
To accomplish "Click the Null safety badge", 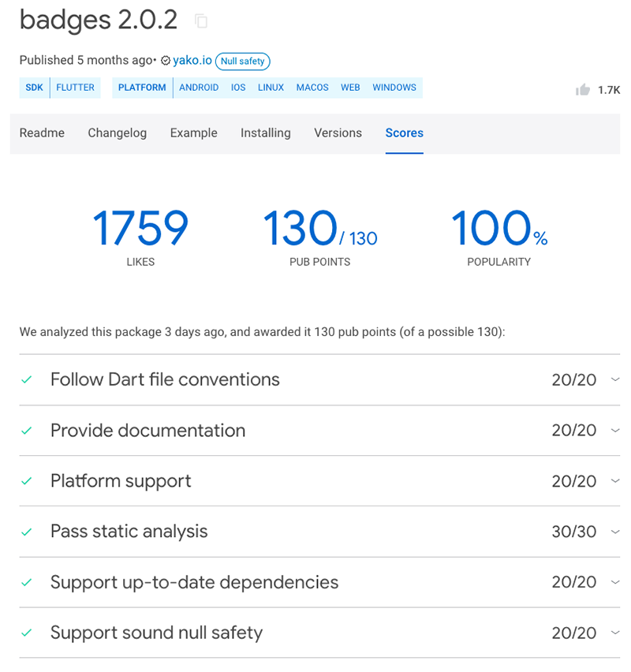I will pos(242,61).
